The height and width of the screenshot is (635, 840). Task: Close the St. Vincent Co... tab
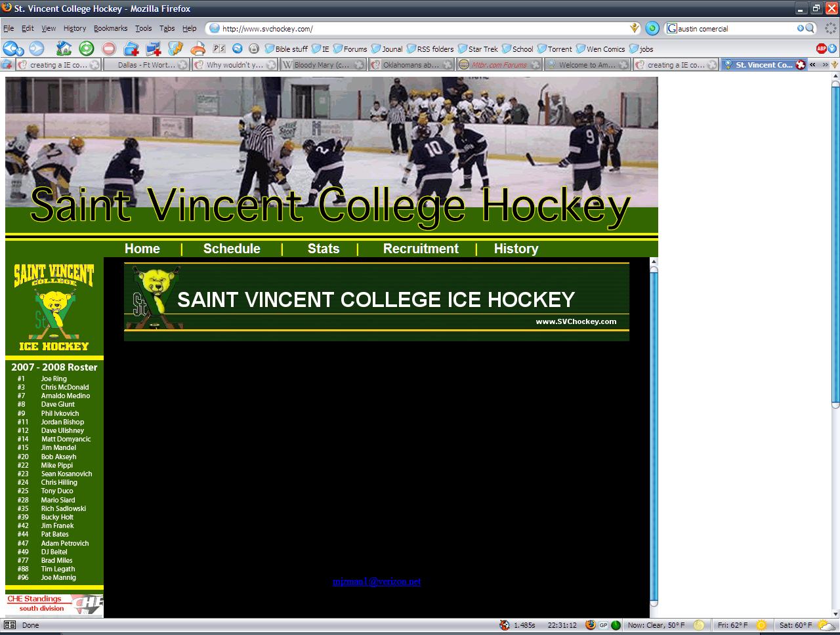tap(800, 65)
